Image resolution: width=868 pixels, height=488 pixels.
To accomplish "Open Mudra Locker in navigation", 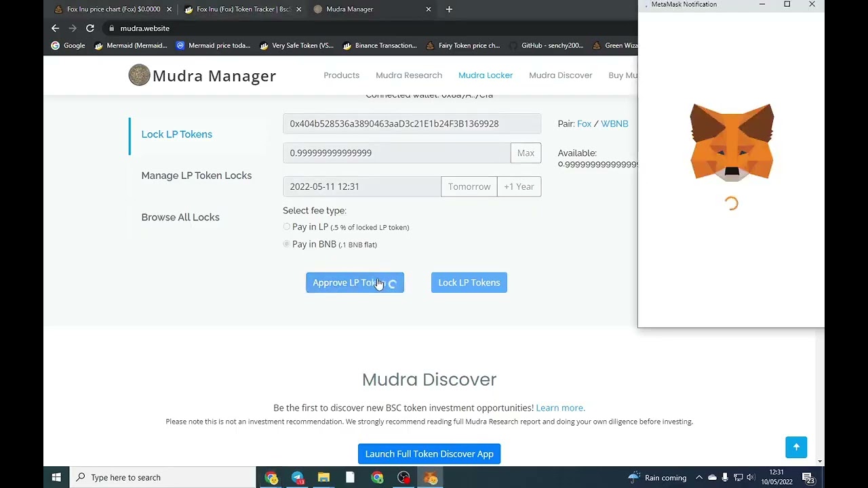I will (x=486, y=75).
